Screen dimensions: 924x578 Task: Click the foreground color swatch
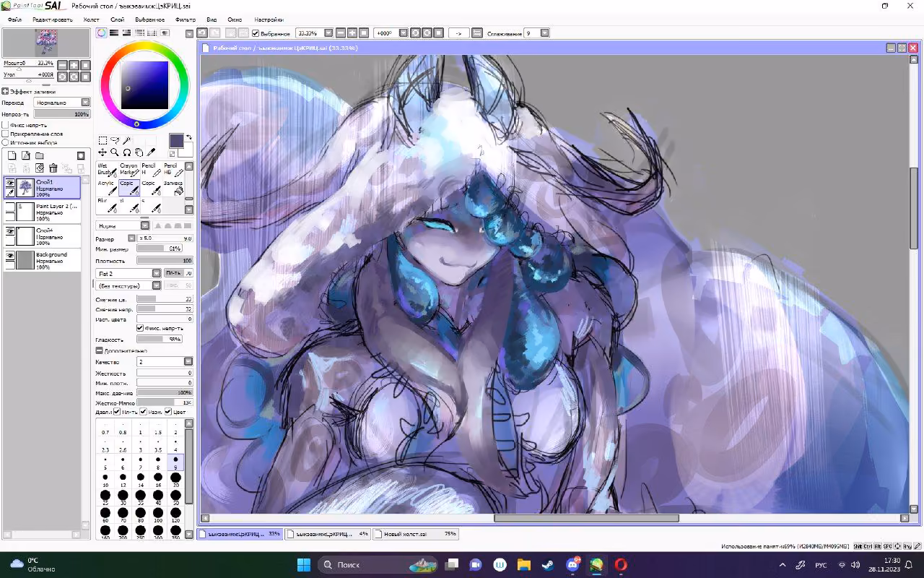pos(176,140)
